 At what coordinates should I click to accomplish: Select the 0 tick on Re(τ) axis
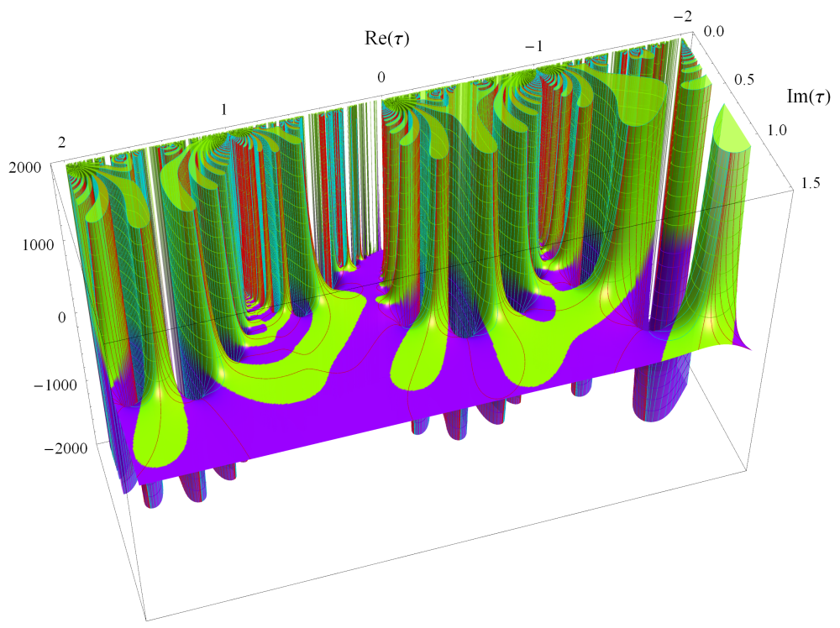(381, 77)
